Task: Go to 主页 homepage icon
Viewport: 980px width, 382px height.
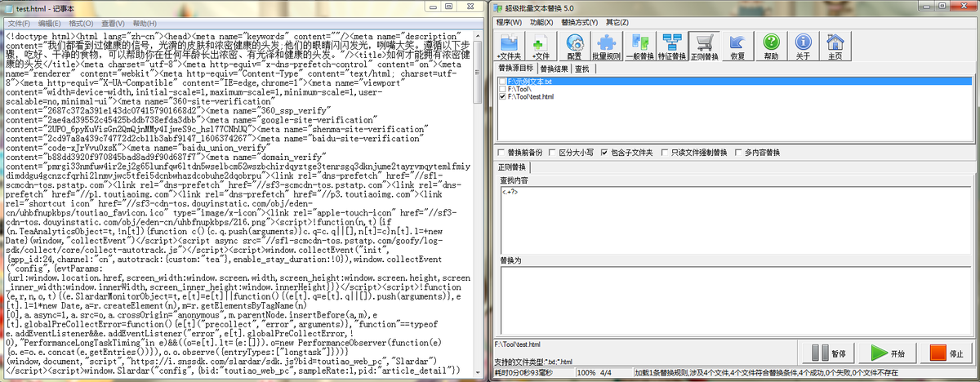Action: pos(835,47)
